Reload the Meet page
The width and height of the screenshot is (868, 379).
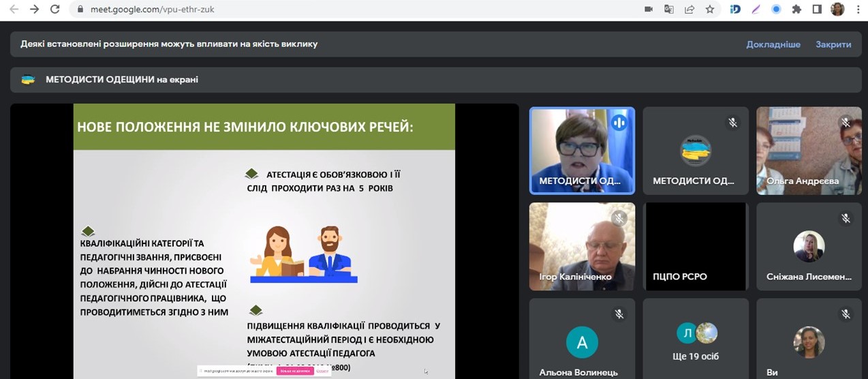click(x=55, y=10)
